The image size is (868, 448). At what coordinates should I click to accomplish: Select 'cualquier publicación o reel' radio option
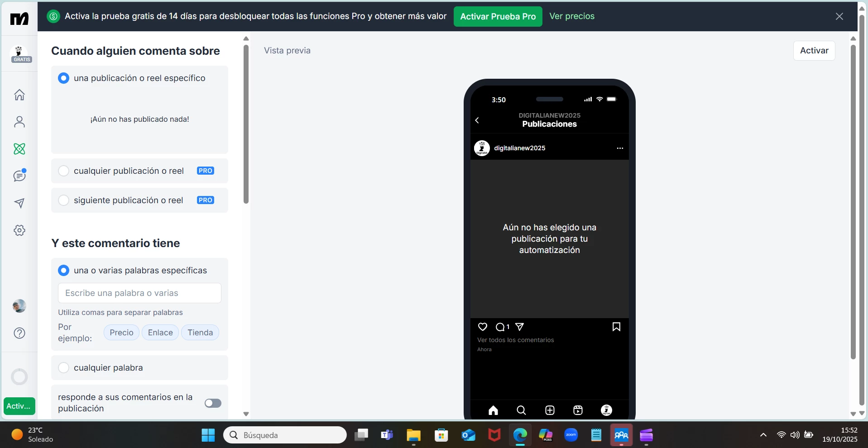(64, 171)
